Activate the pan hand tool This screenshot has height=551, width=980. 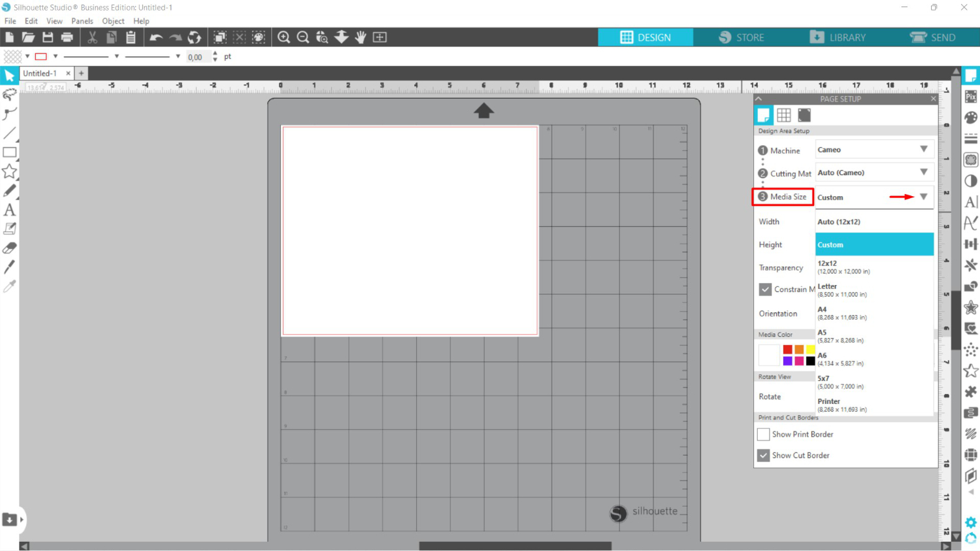(361, 37)
